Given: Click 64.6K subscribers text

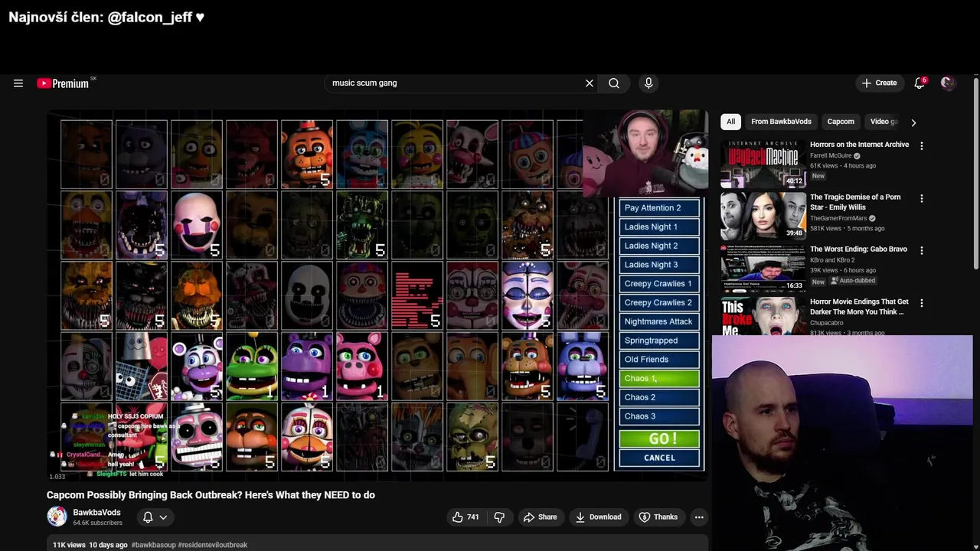Looking at the screenshot, I should (97, 523).
